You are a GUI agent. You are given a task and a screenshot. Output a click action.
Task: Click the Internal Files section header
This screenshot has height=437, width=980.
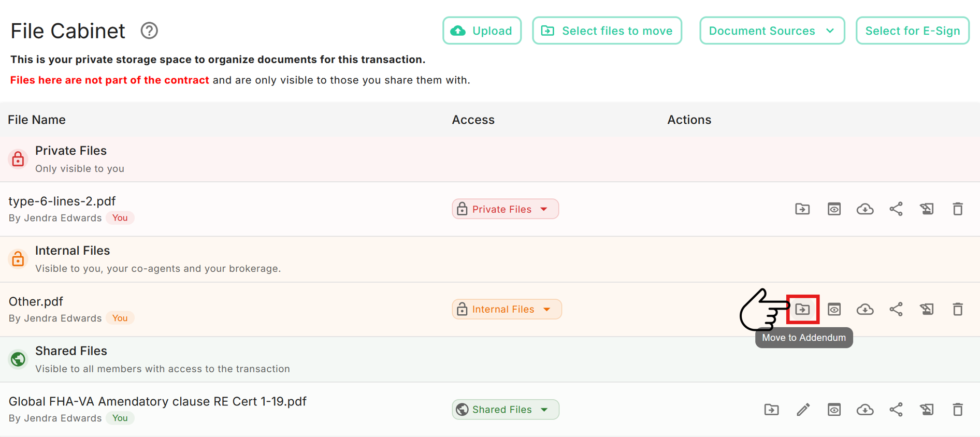tap(490, 259)
